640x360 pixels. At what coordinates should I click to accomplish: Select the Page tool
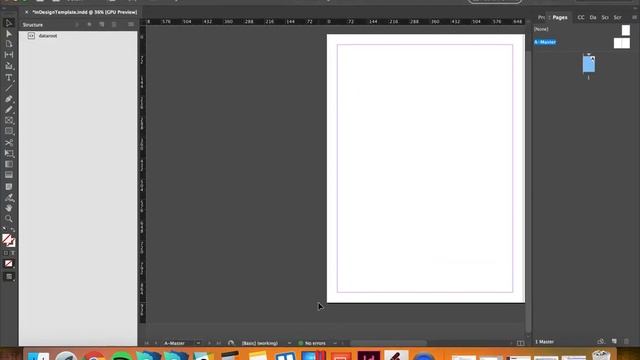click(x=9, y=44)
